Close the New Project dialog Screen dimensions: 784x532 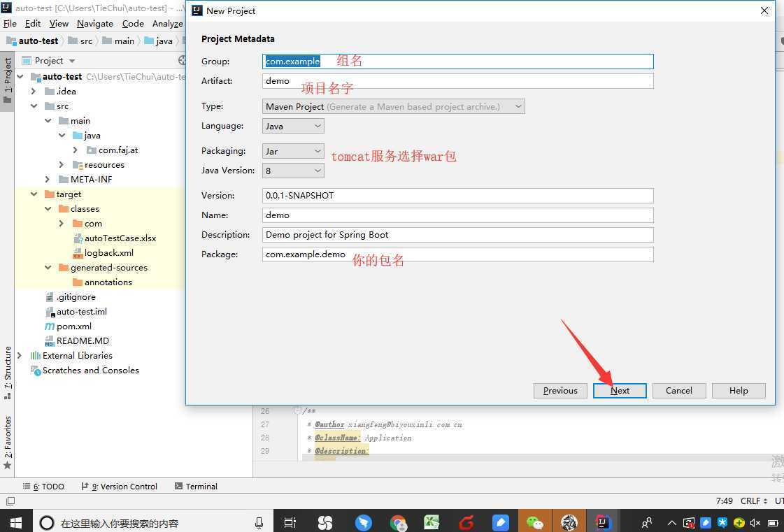coord(764,10)
